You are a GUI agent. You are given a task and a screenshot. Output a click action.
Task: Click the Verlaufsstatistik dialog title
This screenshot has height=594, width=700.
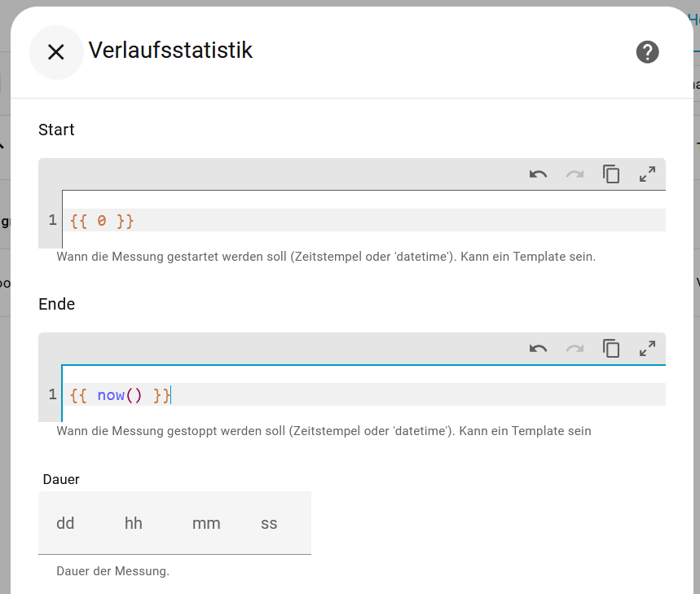click(x=170, y=51)
